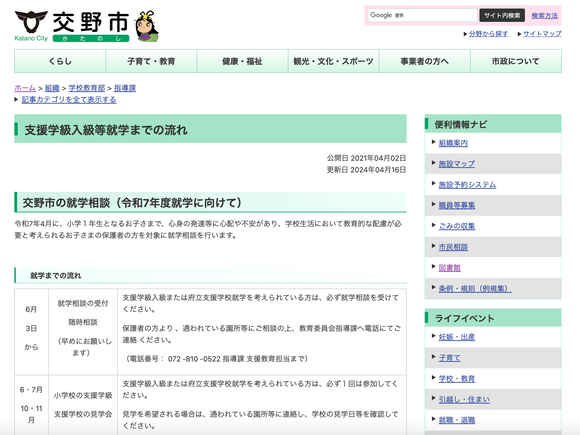Open 施設マップ in 便利情報ナビ
Screen dimensions: 580x435
point(456,163)
